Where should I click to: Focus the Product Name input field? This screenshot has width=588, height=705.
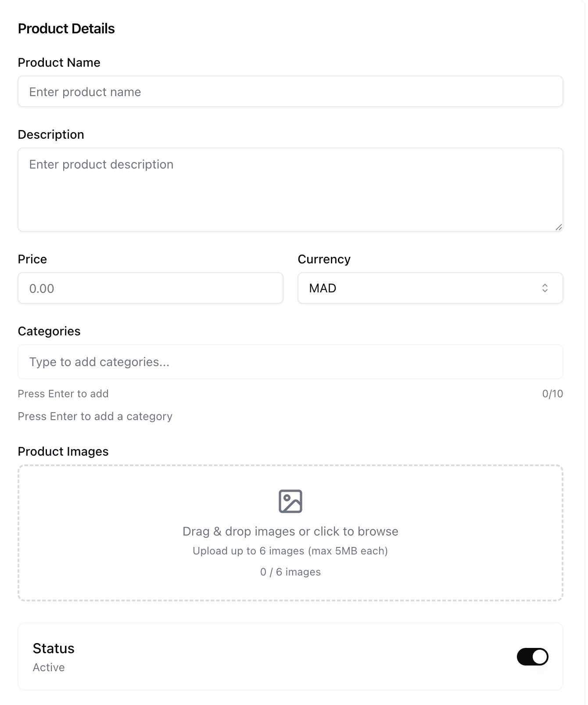click(290, 92)
